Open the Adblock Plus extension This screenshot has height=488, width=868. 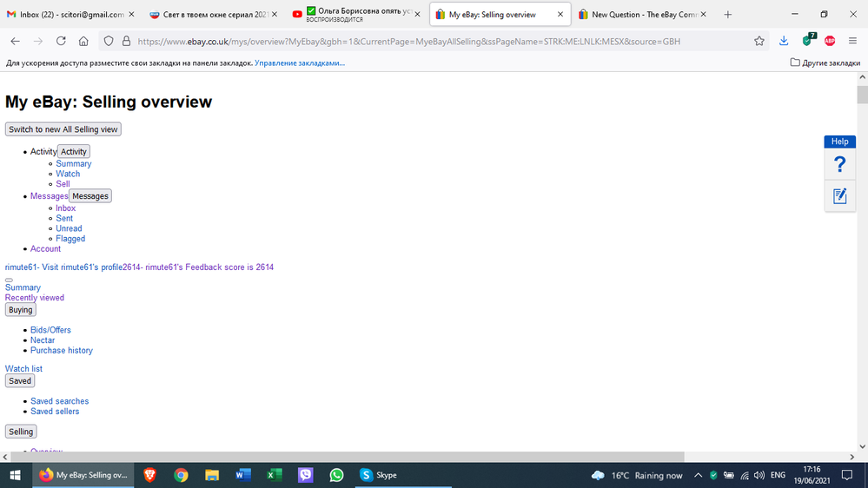[829, 41]
